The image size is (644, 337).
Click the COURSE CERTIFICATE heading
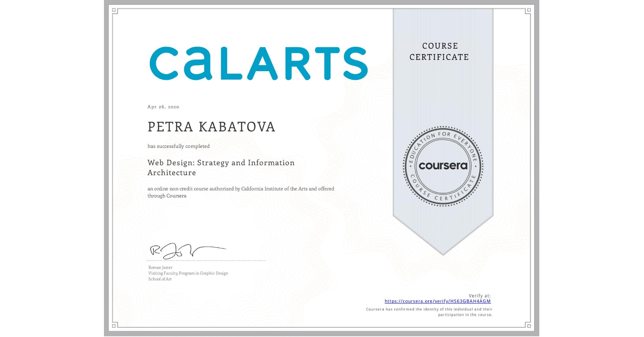(439, 52)
